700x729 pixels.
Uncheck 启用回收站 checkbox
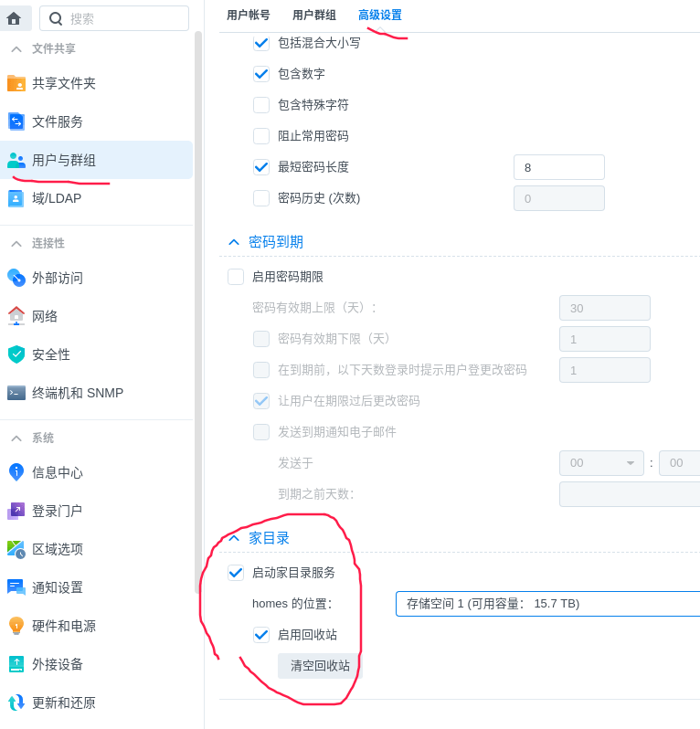click(261, 635)
